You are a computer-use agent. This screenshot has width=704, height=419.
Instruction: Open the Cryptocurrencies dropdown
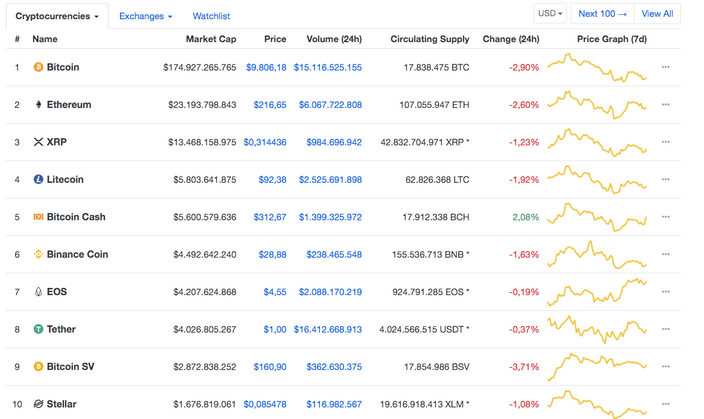click(x=57, y=17)
